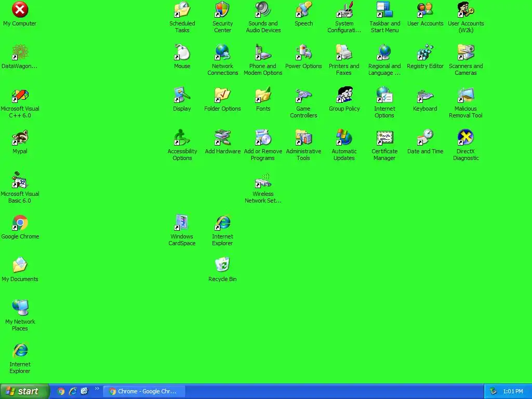Launch Internet Explorer from quick launch

[x=73, y=391]
